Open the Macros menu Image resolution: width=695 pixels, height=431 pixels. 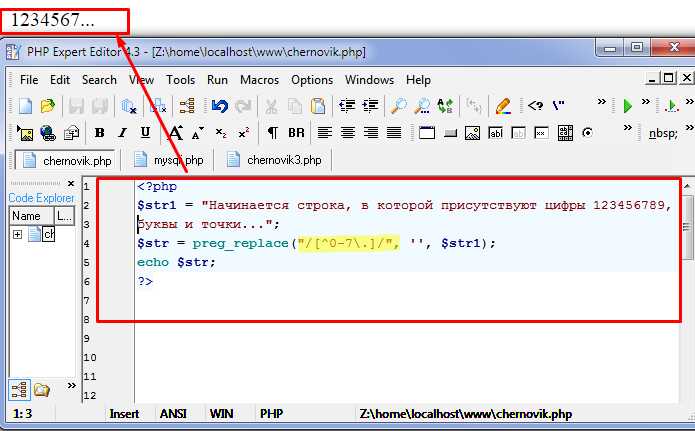259,80
